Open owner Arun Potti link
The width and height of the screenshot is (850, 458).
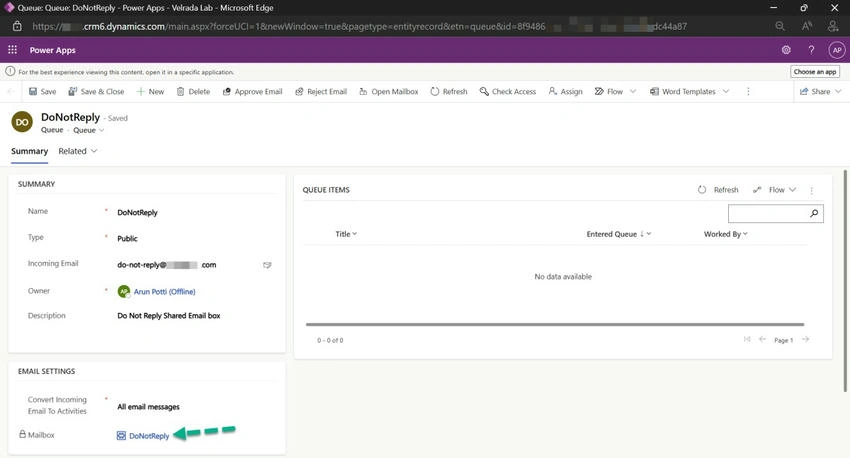(x=164, y=292)
